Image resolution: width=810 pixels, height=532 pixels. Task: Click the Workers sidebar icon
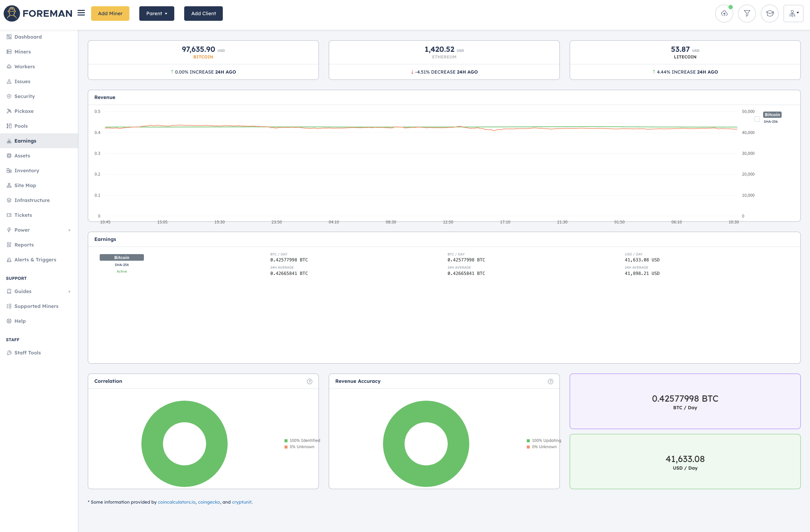9,67
